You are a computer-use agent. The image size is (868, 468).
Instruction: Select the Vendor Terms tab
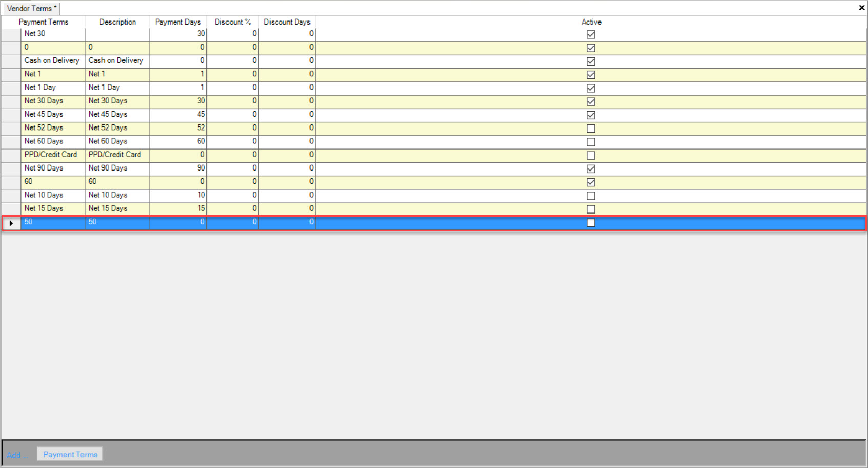click(x=32, y=8)
